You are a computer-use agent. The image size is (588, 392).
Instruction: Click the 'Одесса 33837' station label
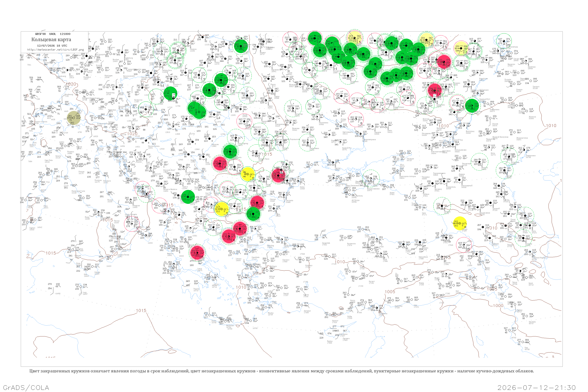tap(317, 171)
